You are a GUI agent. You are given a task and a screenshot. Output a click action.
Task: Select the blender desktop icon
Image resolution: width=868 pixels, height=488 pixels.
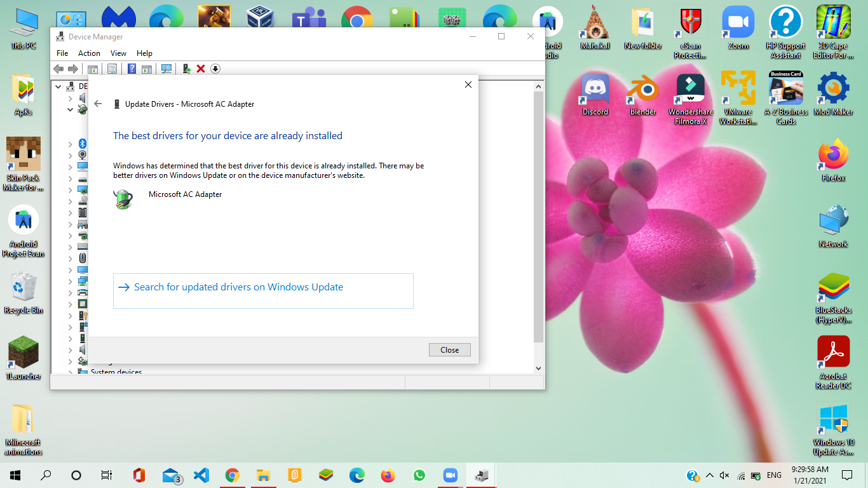pos(642,95)
